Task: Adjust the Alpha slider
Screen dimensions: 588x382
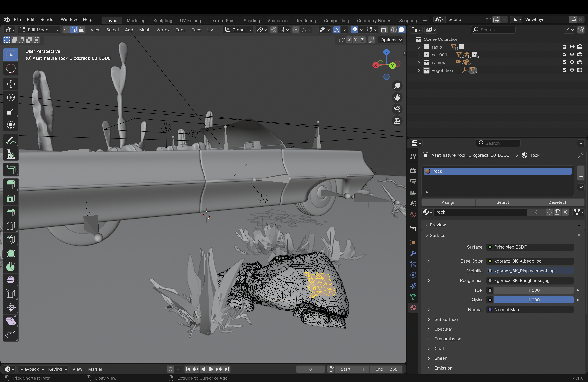Action: pos(533,300)
